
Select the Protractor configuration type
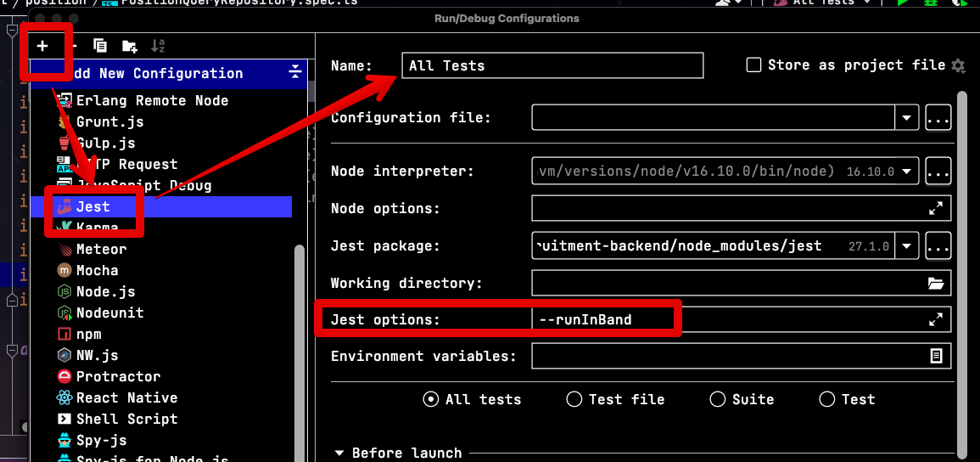point(108,376)
